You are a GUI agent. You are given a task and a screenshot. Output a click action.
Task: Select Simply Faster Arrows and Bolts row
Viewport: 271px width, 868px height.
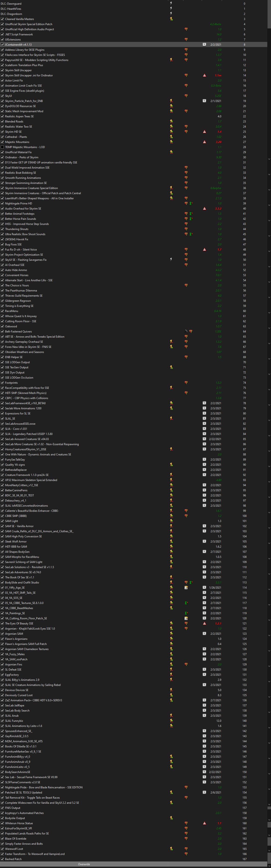point(133,844)
